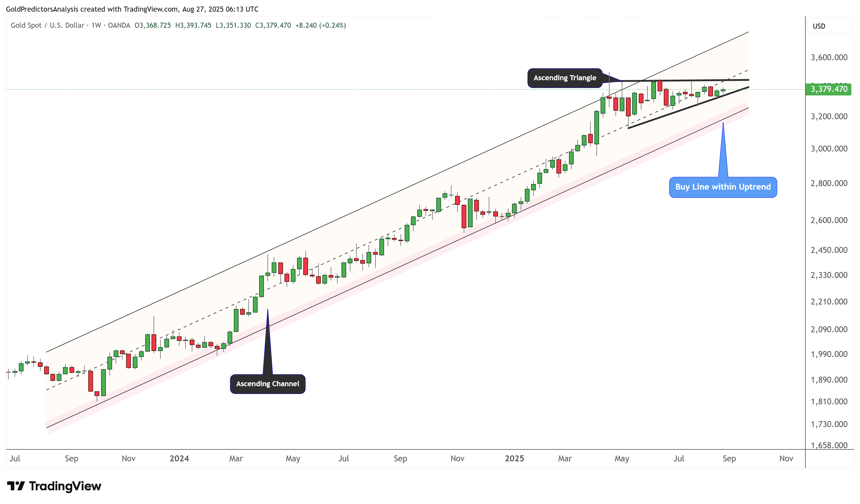Viewport: 860px width, 504px height.
Task: Click the 2,450.000 price scale label
Action: tap(829, 250)
